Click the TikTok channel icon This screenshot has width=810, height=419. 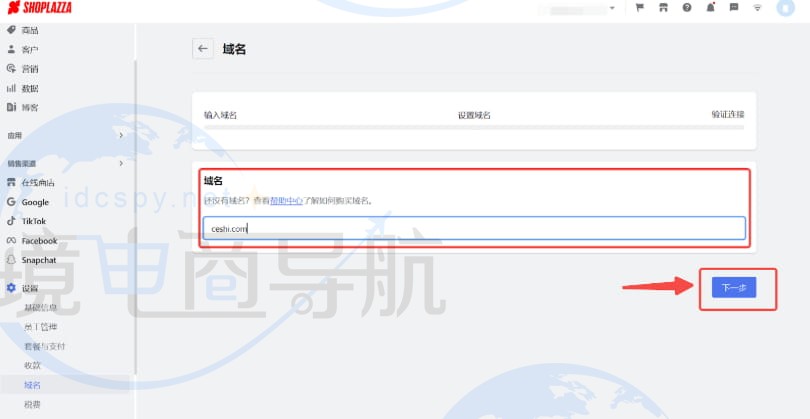tap(11, 221)
